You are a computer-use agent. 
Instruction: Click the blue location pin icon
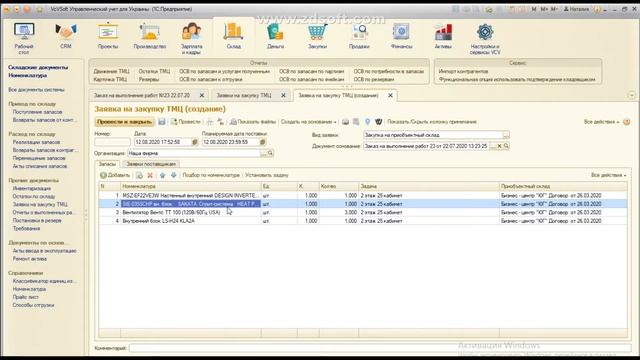point(367,122)
